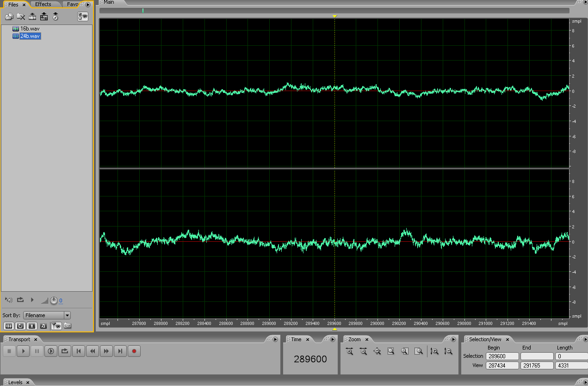Click the Pause button in Transport
Viewport: 588px width, 386px height.
pyautogui.click(x=37, y=351)
